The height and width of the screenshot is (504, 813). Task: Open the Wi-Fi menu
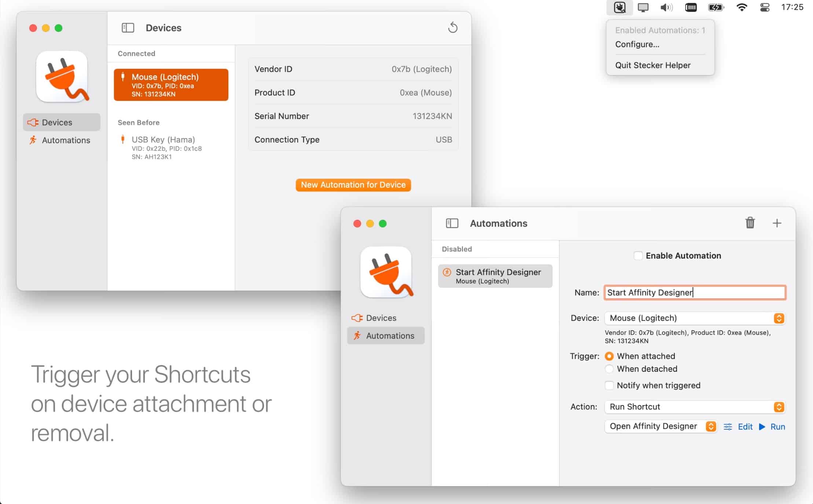pyautogui.click(x=742, y=8)
